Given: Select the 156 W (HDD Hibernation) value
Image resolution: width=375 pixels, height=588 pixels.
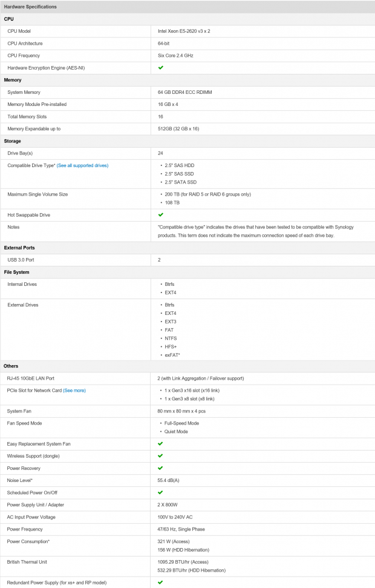Looking at the screenshot, I should click(183, 550).
